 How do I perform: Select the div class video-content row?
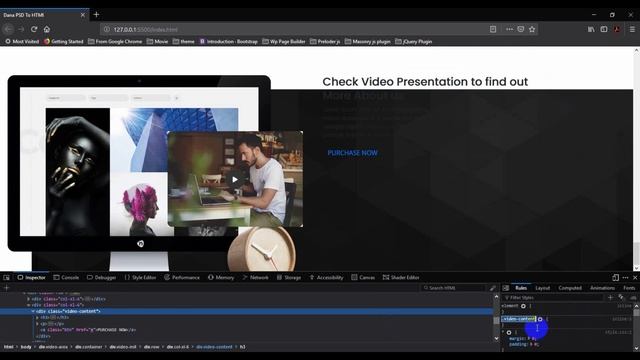(247, 311)
